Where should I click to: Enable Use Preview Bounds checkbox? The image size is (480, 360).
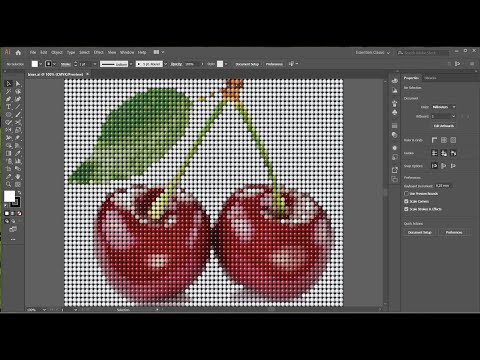[x=406, y=193]
